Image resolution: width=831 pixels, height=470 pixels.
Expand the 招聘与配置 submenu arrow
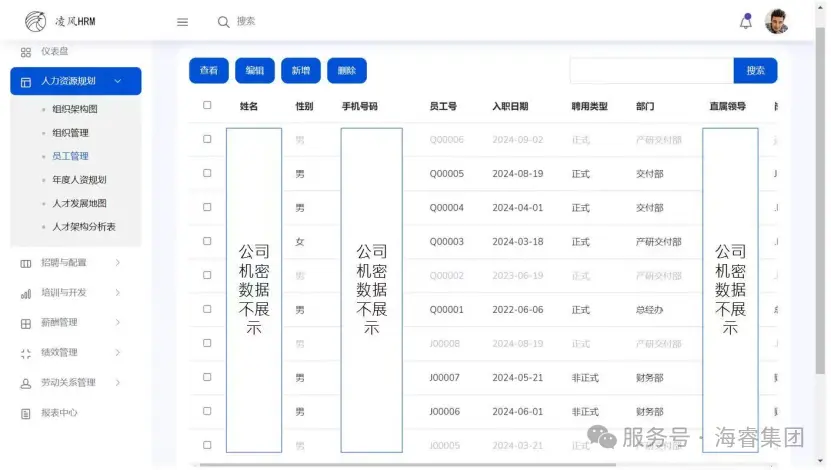tap(118, 263)
